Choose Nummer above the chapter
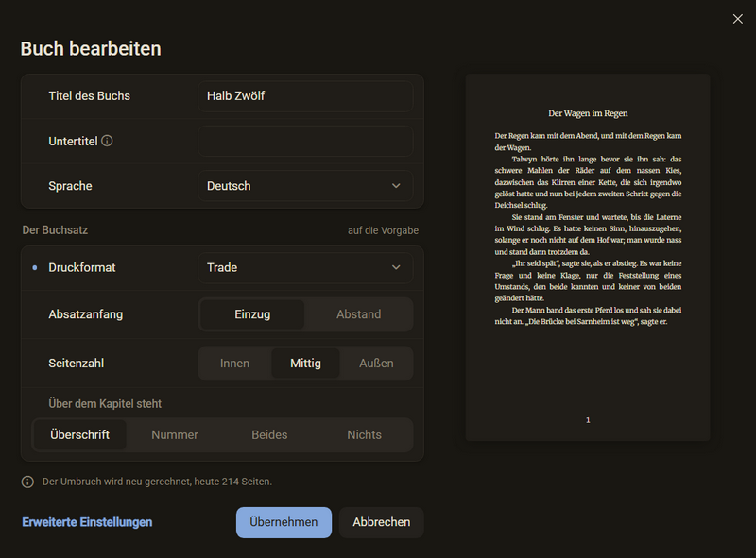 175,434
